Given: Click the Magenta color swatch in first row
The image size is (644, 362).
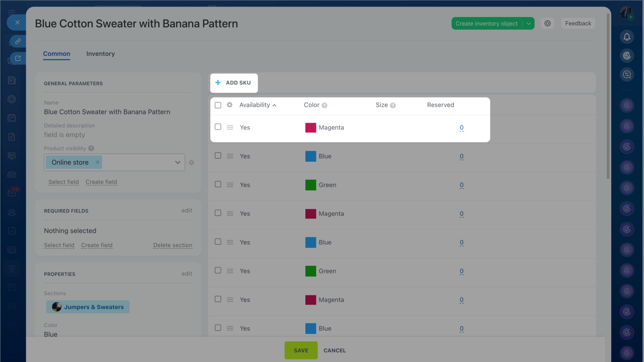Looking at the screenshot, I should pyautogui.click(x=310, y=127).
